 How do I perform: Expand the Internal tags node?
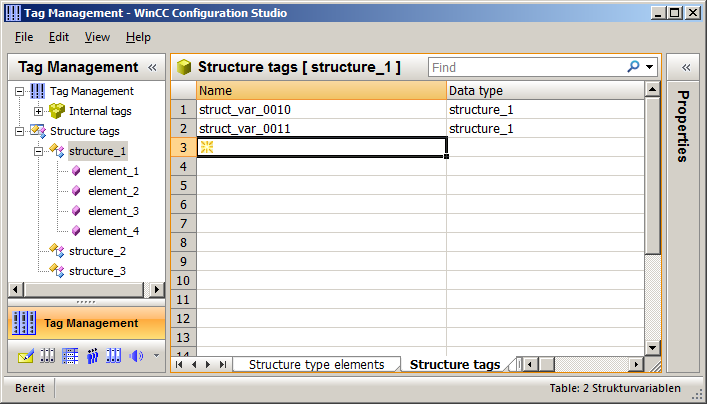point(39,111)
